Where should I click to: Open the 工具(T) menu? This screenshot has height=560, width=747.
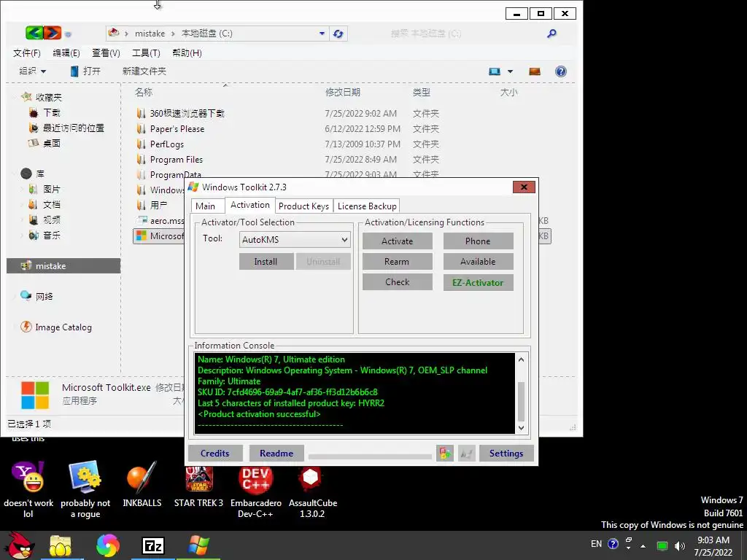coord(146,52)
